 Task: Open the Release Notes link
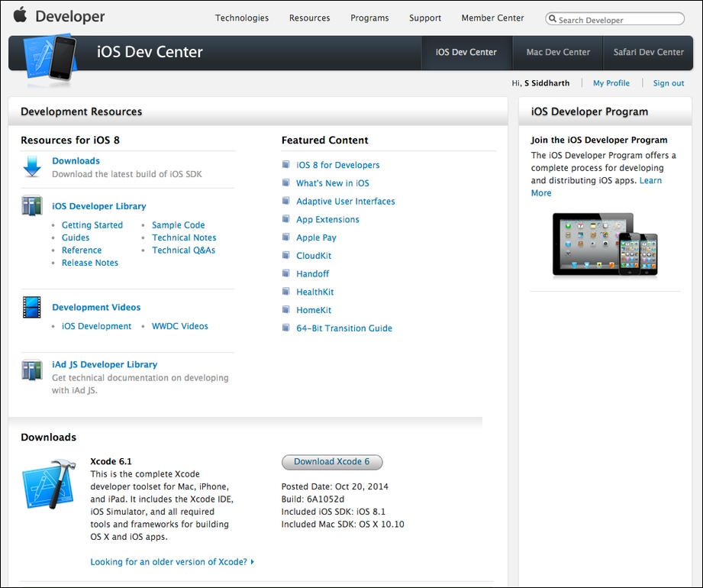[x=90, y=263]
